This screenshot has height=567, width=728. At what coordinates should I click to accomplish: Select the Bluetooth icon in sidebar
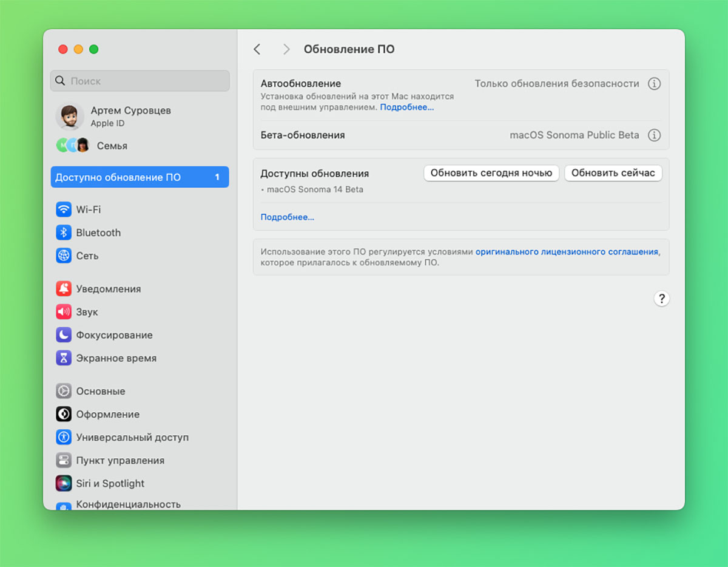click(64, 233)
